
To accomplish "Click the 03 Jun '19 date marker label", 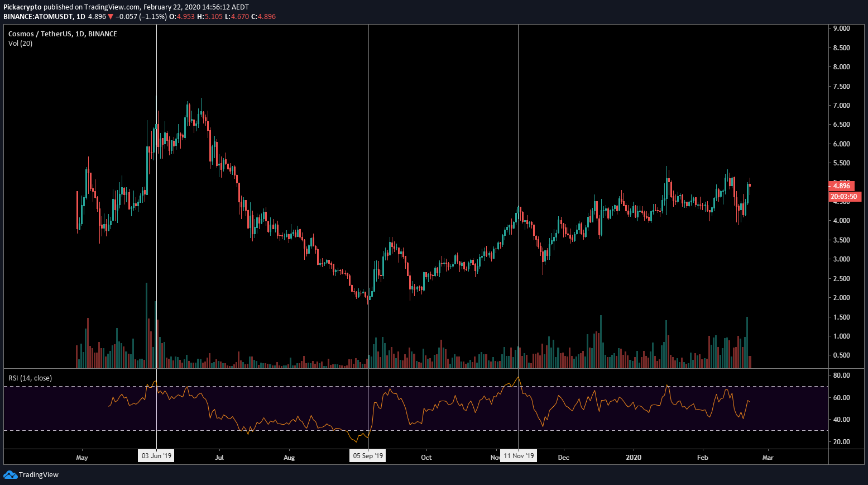I will tap(156, 456).
